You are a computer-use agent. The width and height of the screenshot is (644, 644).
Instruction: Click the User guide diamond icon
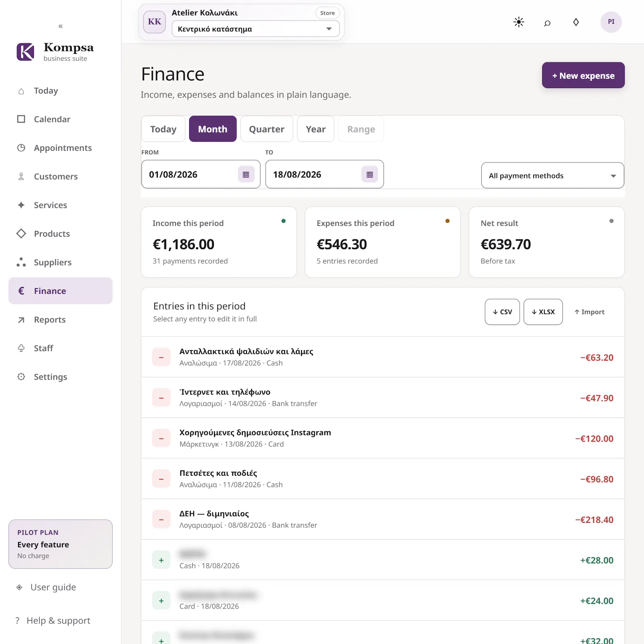pos(19,587)
